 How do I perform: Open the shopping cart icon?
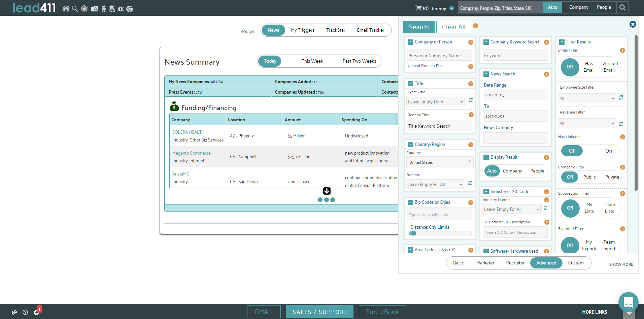tap(418, 8)
